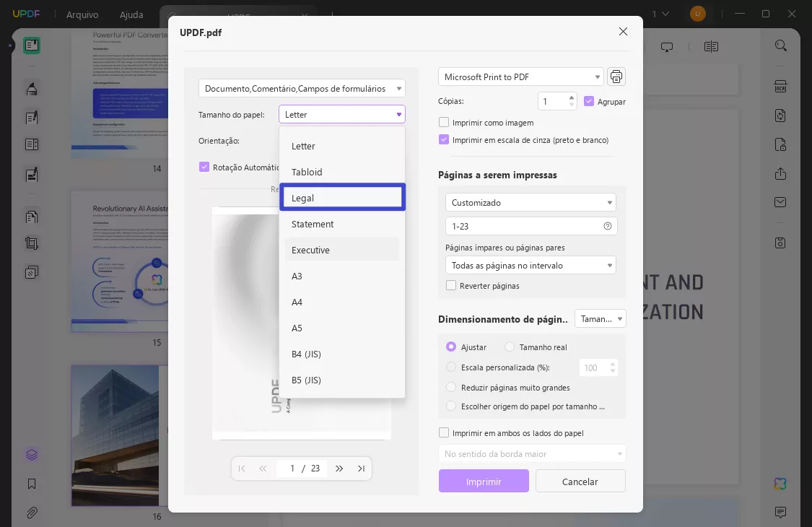
Task: Open the Share/Export icon in right sidebar
Action: coord(780,173)
